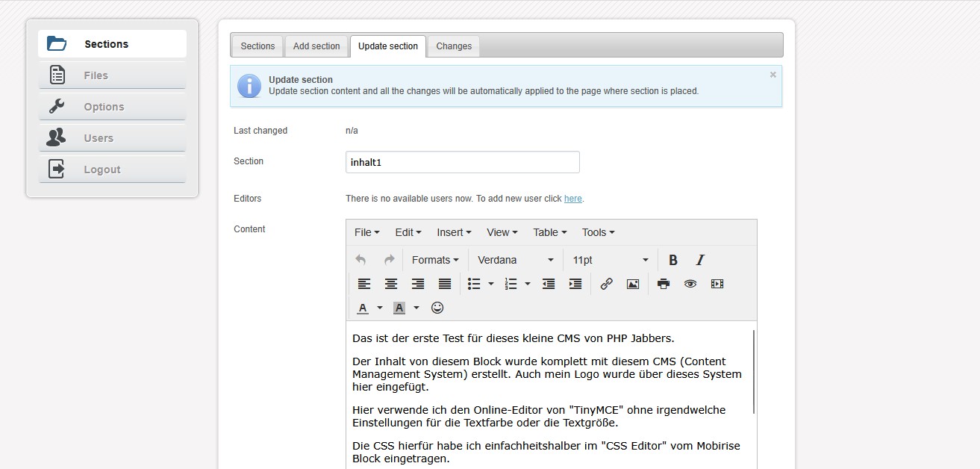The image size is (980, 469).
Task: Insert an image into content
Action: (633, 284)
